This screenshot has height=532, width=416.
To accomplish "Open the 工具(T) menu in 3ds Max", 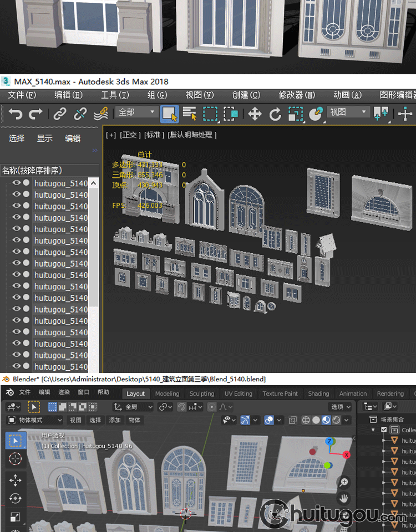I will (x=115, y=95).
